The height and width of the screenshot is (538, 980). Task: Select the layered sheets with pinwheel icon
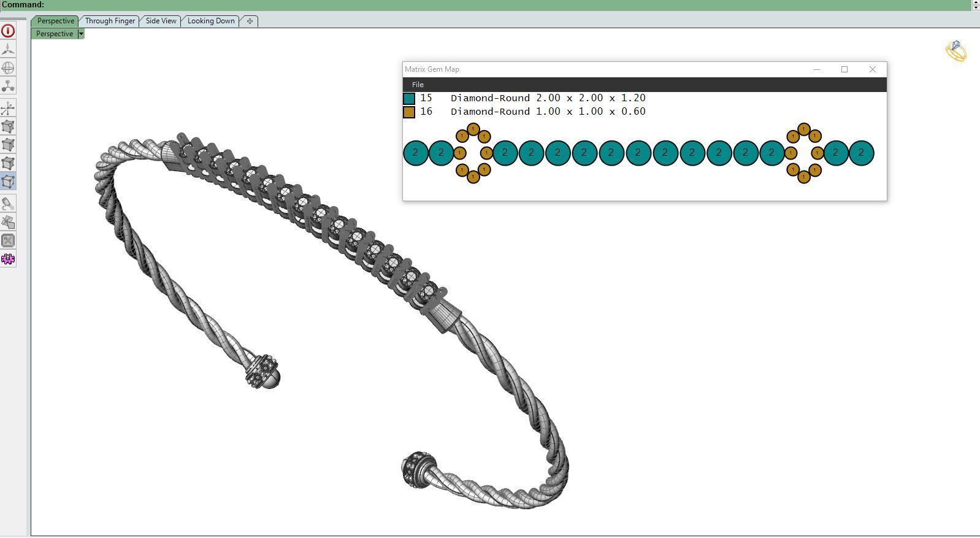8,222
